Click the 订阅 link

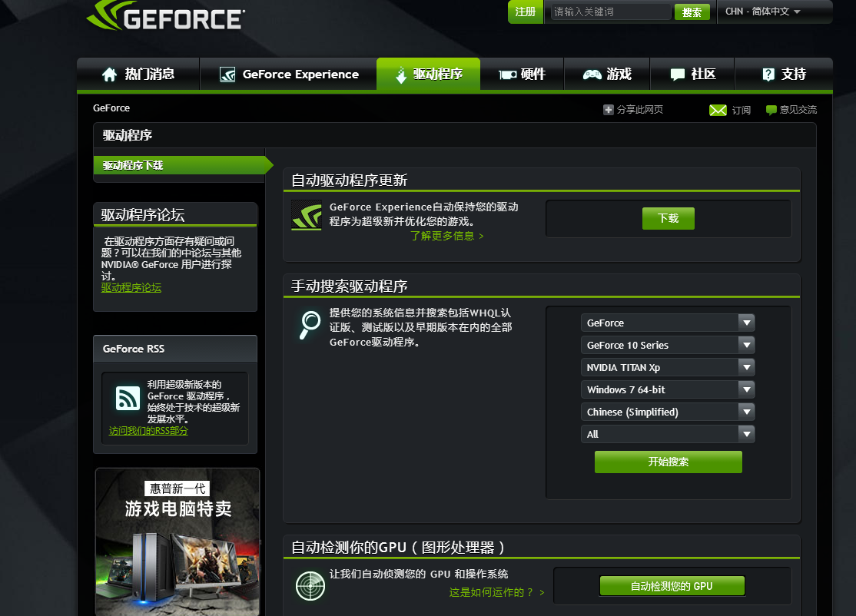point(741,110)
